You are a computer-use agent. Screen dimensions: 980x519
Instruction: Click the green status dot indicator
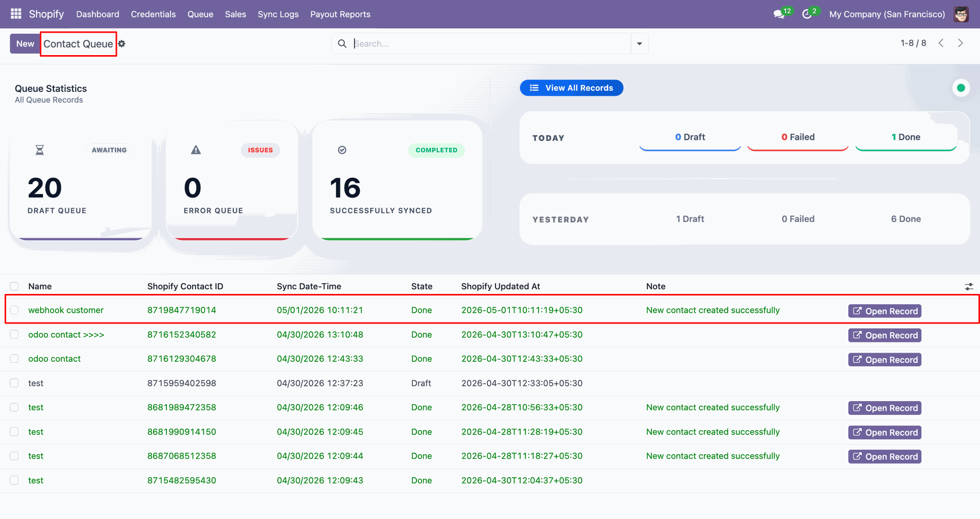[961, 88]
